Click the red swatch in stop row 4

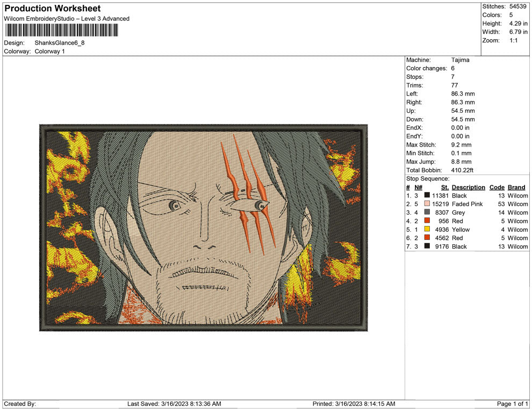(x=427, y=221)
